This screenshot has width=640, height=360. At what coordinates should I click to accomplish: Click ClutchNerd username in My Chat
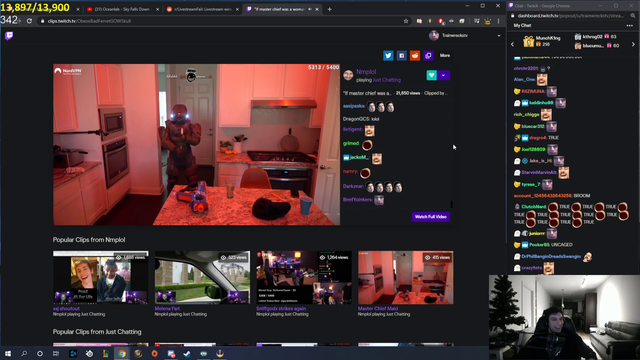click(x=533, y=207)
